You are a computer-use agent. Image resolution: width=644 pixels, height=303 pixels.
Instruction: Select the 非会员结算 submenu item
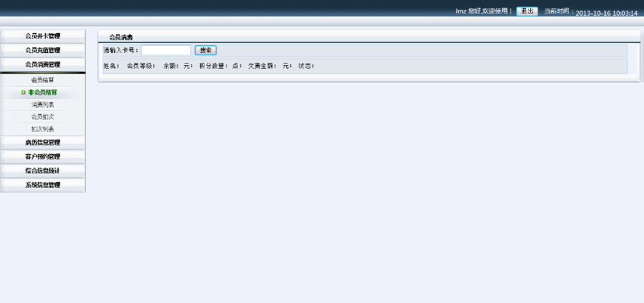coord(43,92)
